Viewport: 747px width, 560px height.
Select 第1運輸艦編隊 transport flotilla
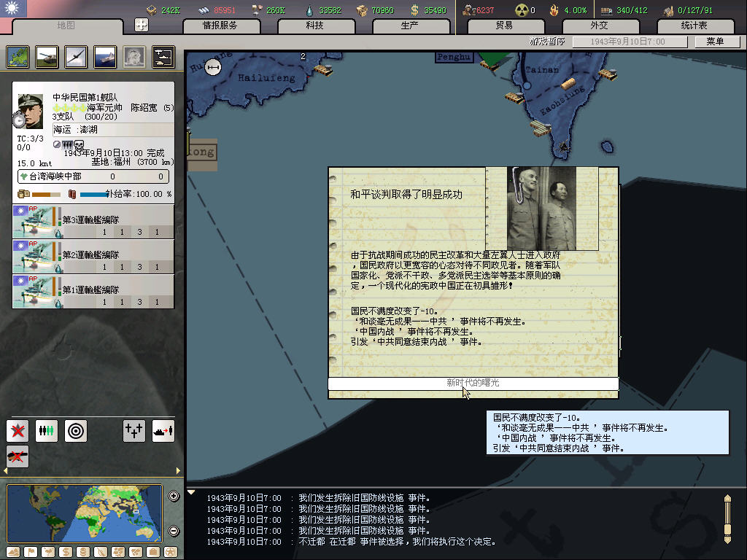click(x=93, y=292)
